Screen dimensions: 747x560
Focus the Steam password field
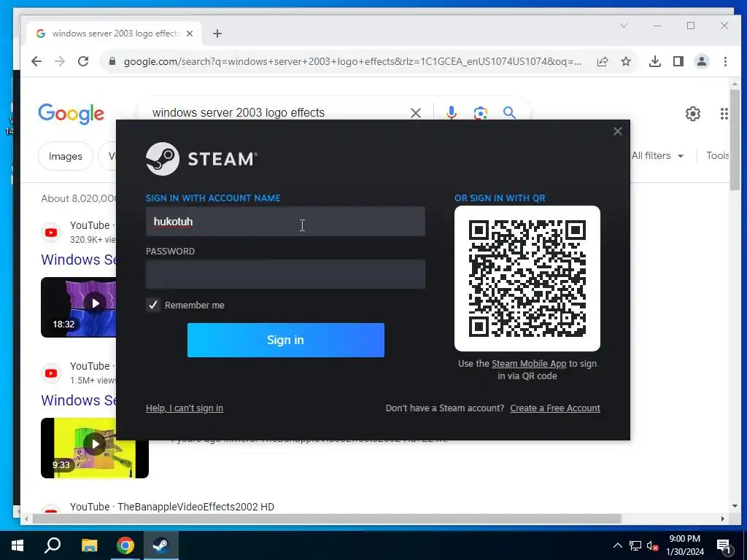click(x=285, y=274)
